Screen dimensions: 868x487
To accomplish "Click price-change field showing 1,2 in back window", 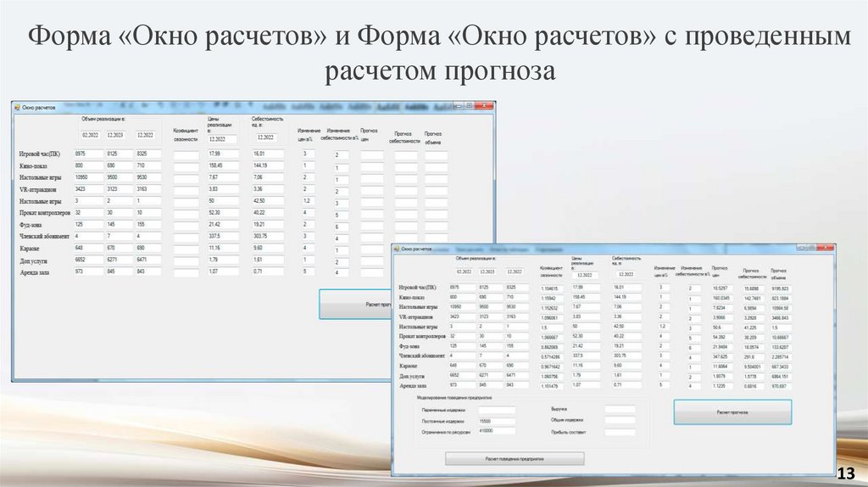I will click(309, 200).
